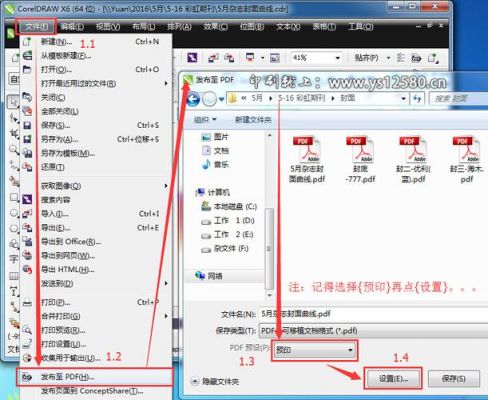This screenshot has width=488, height=400.
Task: Open the 编辑(E) menu
Action: pos(72,27)
